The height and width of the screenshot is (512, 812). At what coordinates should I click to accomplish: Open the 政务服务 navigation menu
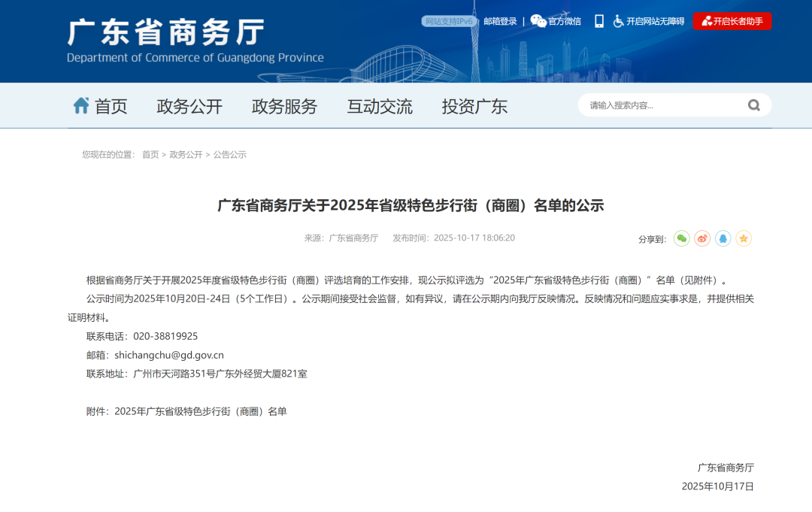283,106
